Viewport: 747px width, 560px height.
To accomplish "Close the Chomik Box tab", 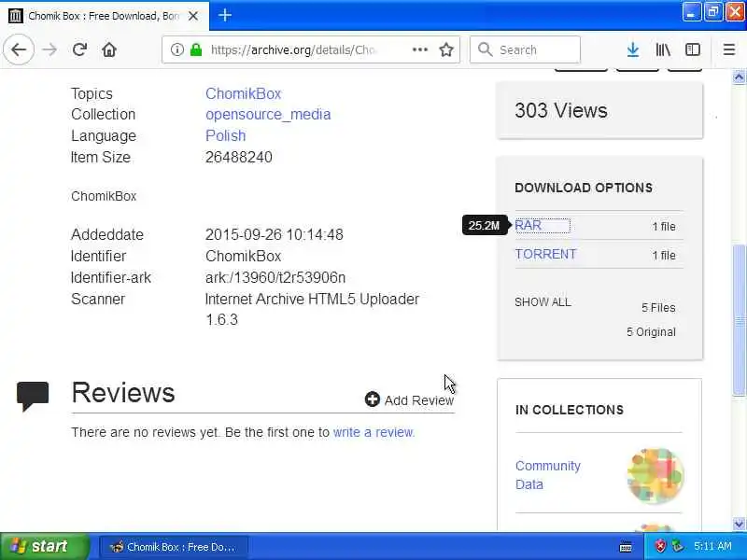I will (193, 16).
